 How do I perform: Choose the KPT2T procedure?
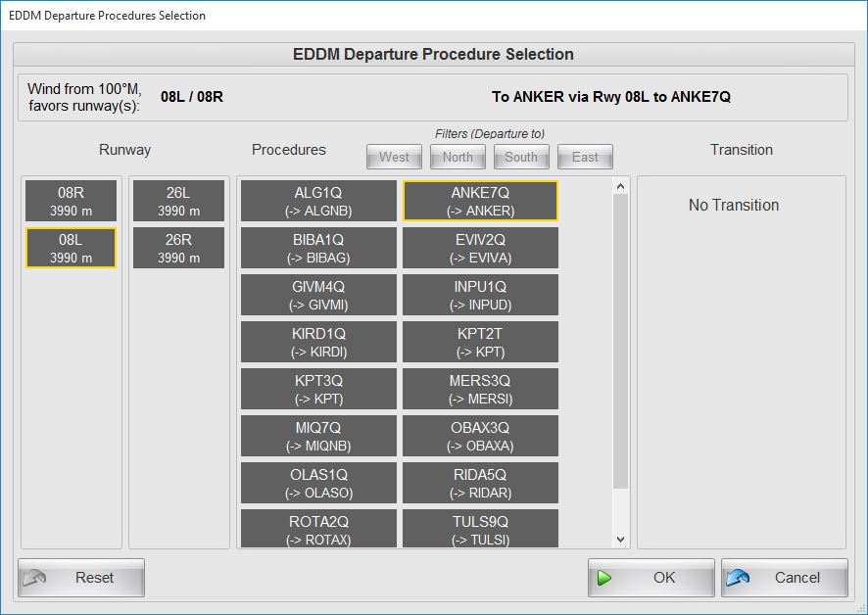480,342
